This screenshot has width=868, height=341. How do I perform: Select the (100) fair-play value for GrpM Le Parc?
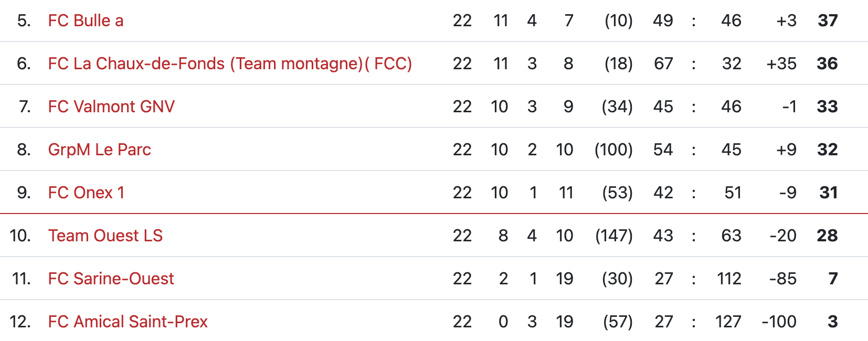[613, 150]
